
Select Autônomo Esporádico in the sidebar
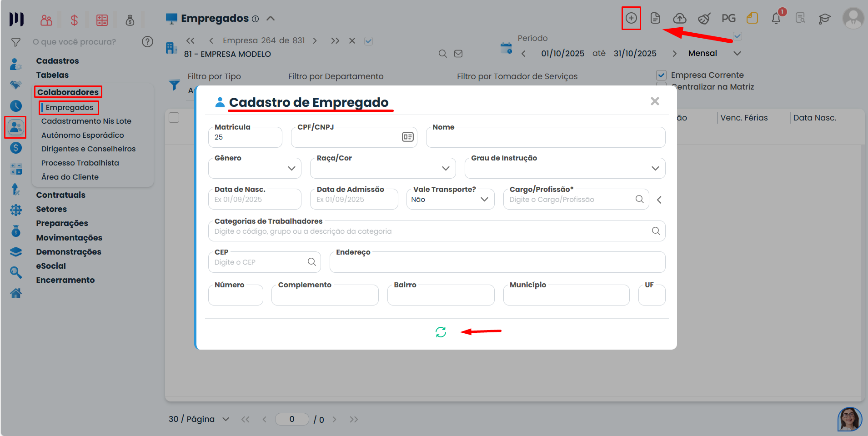pos(82,135)
